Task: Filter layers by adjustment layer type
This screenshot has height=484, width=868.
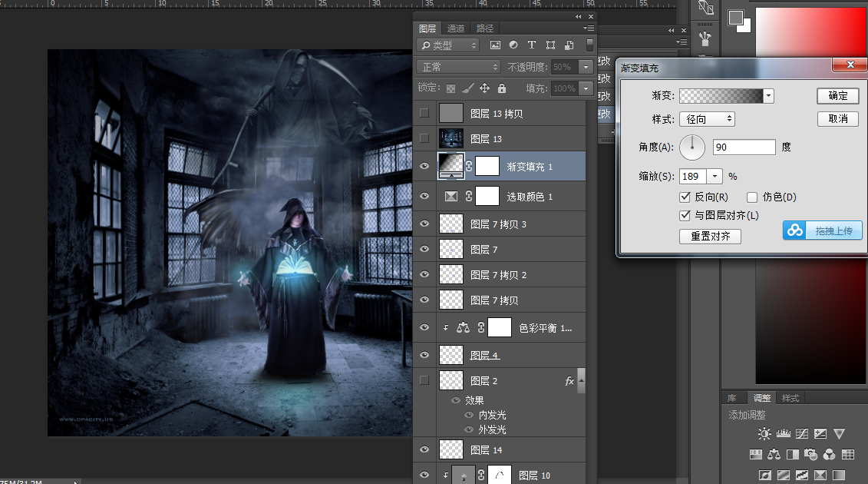Action: 513,45
